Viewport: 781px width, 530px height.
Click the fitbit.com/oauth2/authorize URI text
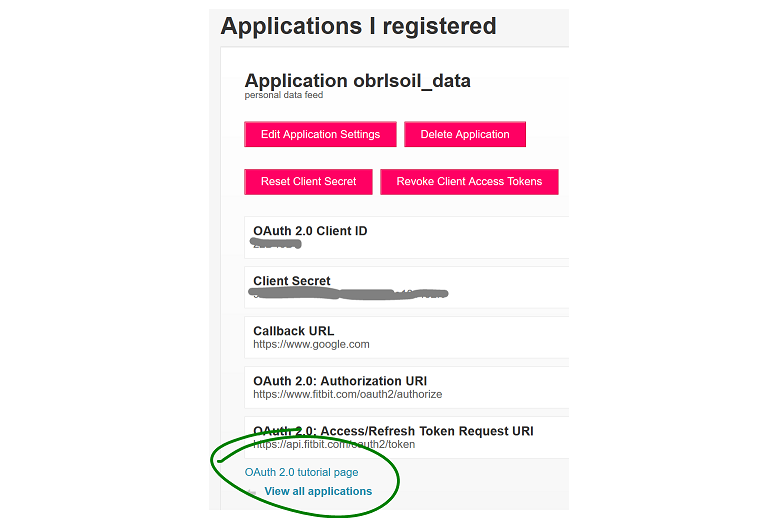[348, 395]
